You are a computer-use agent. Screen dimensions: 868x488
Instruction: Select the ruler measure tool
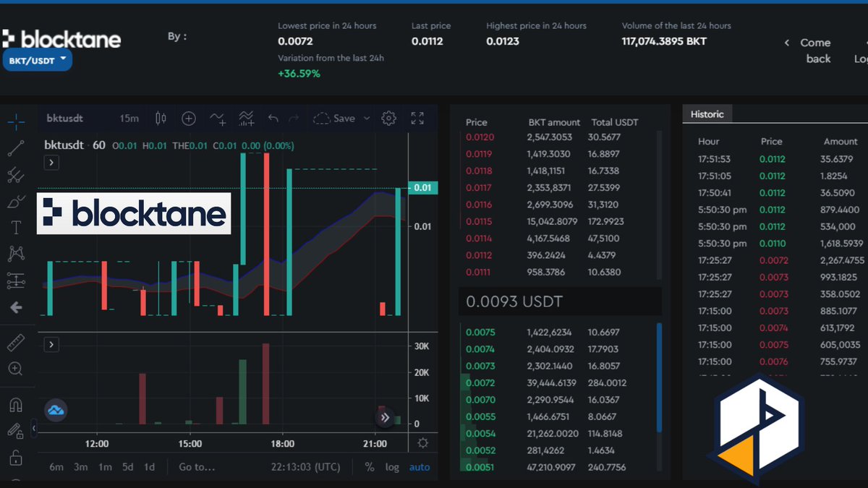pos(16,342)
